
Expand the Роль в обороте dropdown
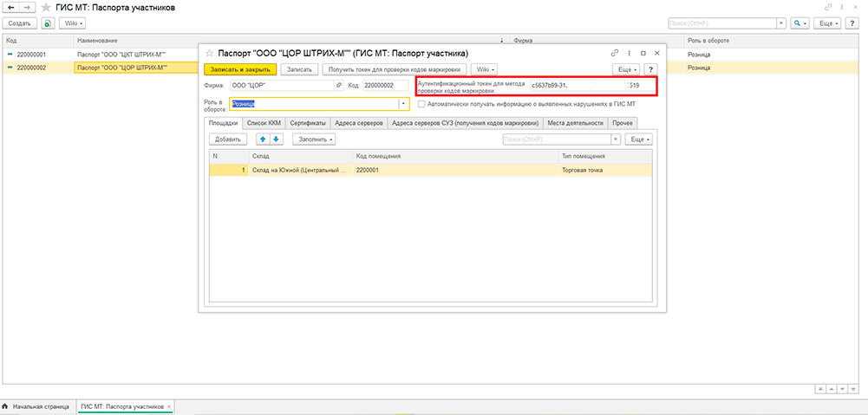coord(403,104)
